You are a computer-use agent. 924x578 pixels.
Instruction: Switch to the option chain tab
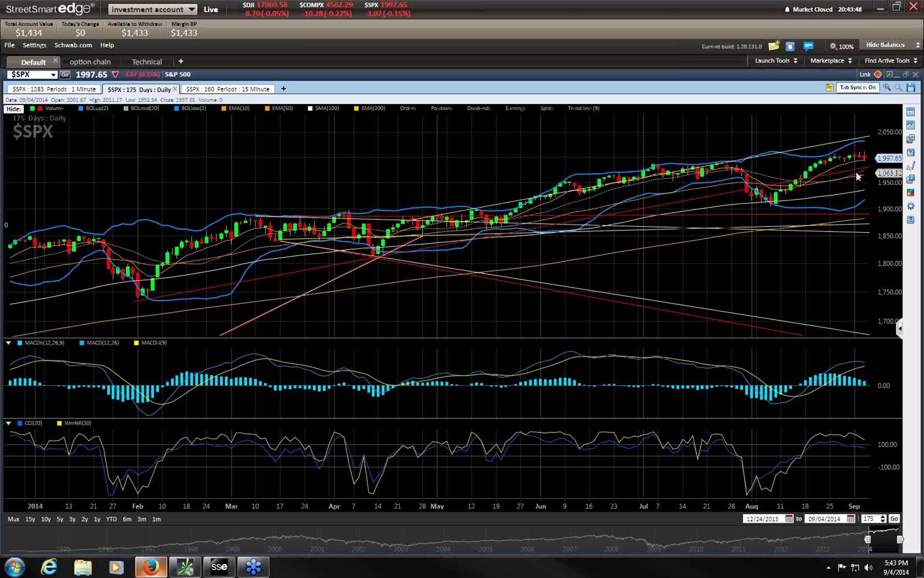point(90,62)
